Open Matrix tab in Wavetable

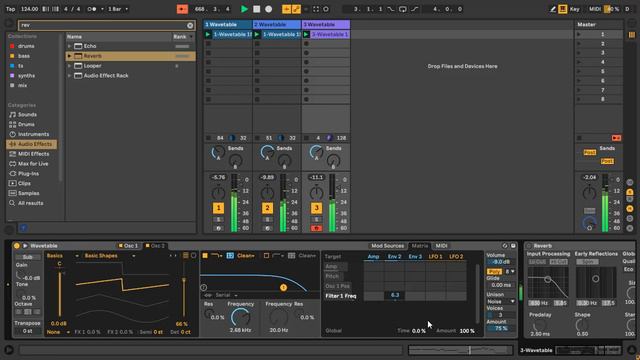tap(420, 246)
